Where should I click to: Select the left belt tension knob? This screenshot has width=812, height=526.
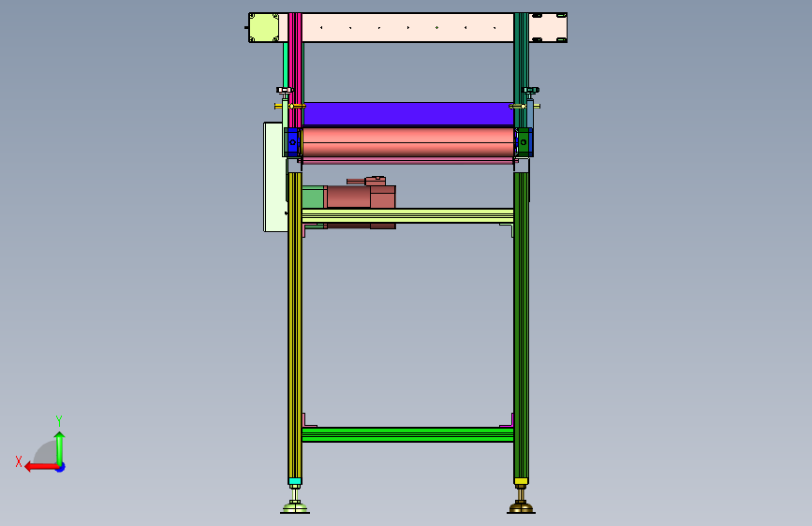click(x=285, y=91)
